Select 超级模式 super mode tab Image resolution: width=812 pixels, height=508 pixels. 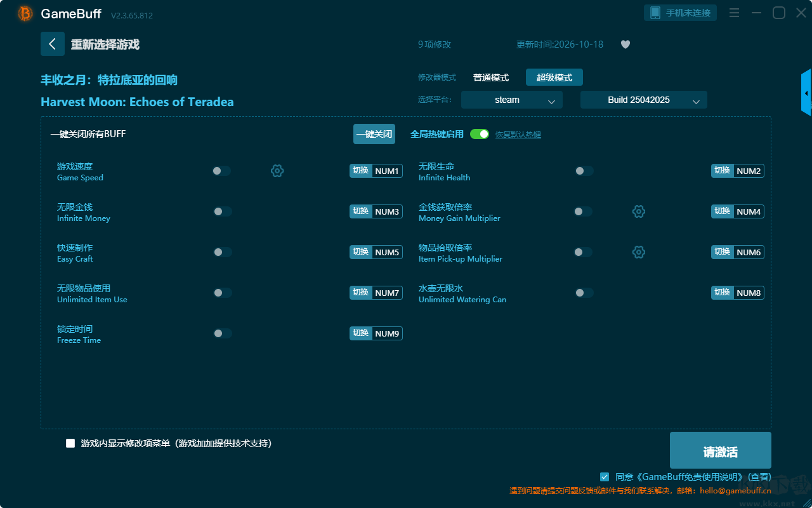click(x=554, y=77)
